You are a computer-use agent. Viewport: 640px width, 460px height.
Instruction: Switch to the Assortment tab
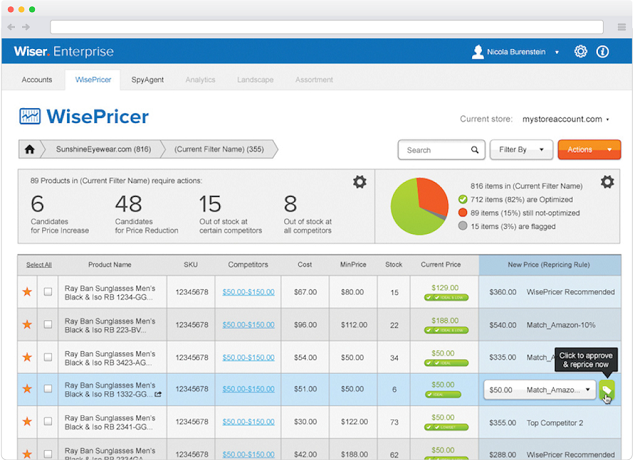(314, 80)
